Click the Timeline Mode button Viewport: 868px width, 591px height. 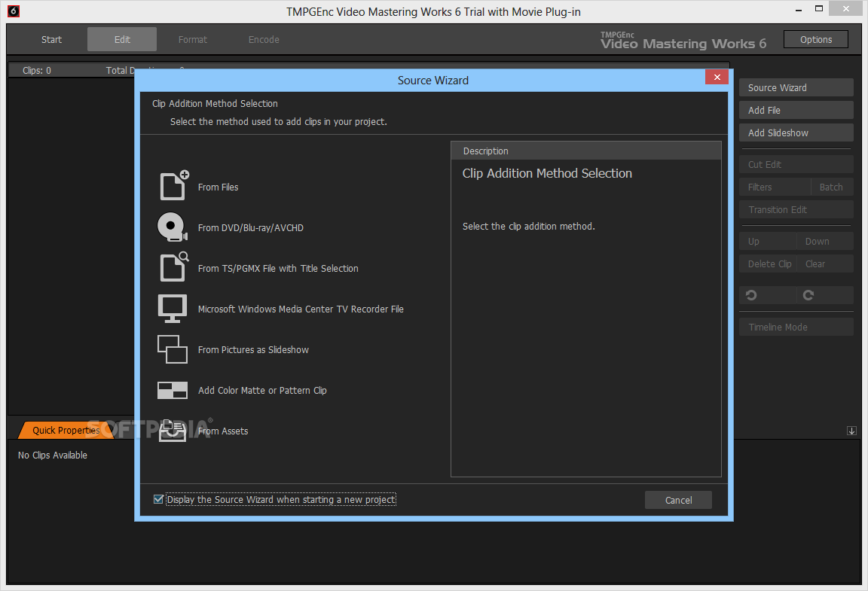[x=796, y=327]
